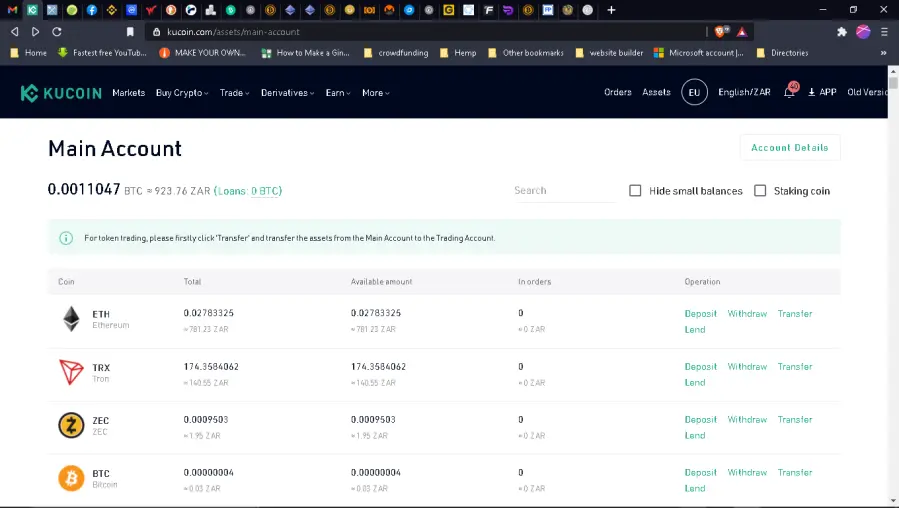Click Transfer in the ZEC row

tap(795, 420)
